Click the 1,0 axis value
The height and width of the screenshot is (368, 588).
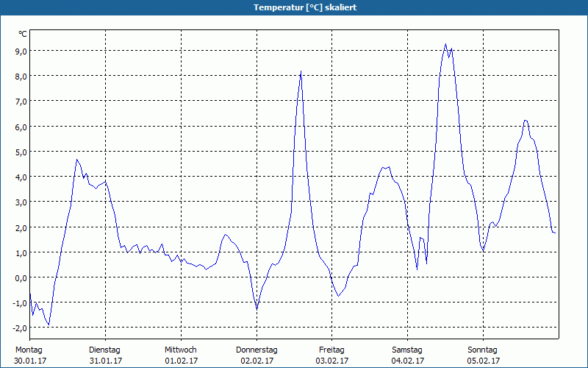tap(21, 252)
